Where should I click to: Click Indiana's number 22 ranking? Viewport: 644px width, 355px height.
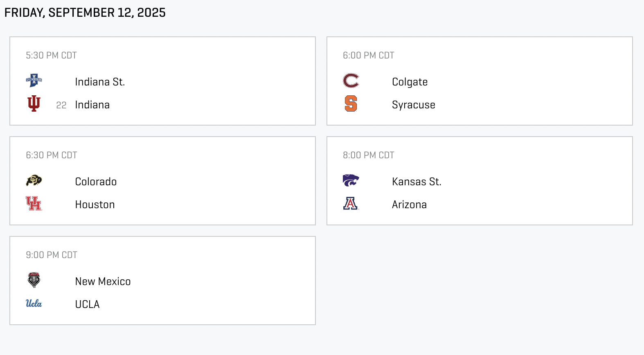[61, 105]
